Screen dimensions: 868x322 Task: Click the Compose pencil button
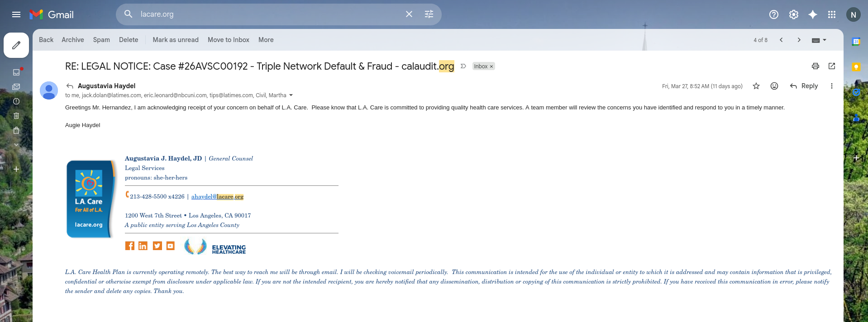coord(16,45)
